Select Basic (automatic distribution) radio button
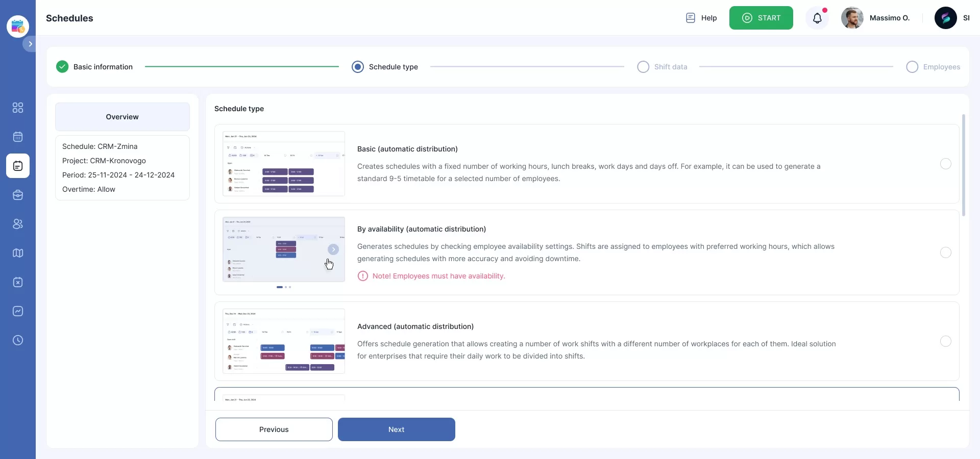Viewport: 980px width, 459px height. [x=945, y=164]
